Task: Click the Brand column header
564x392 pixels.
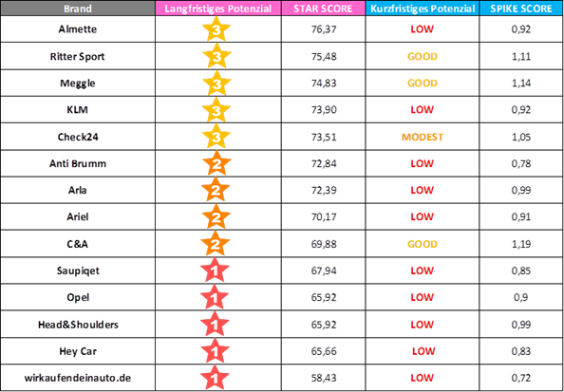Action: coord(78,9)
